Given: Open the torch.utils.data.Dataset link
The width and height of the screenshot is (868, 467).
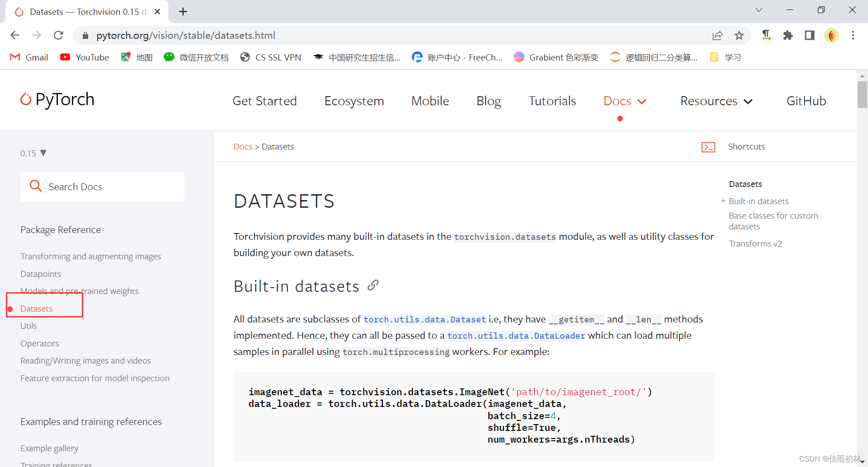Looking at the screenshot, I should click(x=425, y=319).
